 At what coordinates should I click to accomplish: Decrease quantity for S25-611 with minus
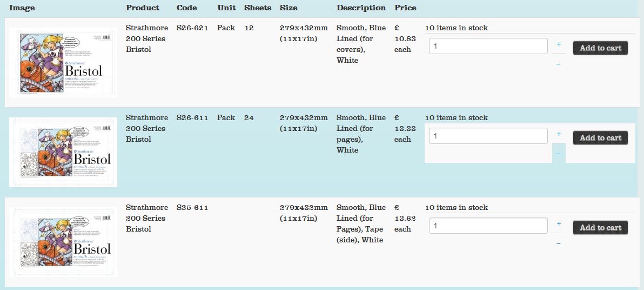click(559, 243)
